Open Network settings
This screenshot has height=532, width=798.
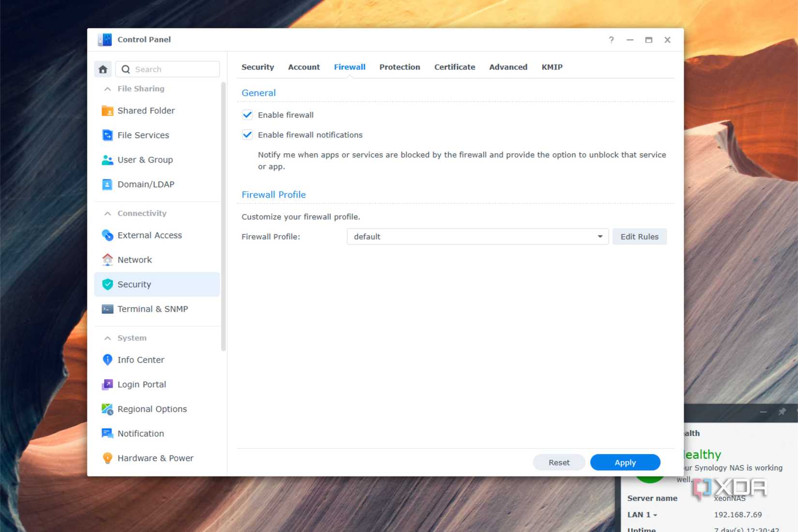[157, 260]
